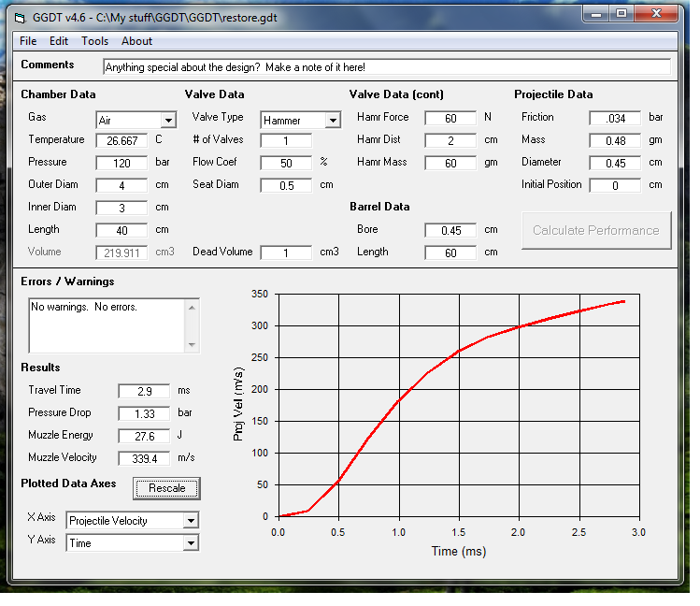Open the About menu
This screenshot has width=700, height=606.
pyautogui.click(x=136, y=41)
